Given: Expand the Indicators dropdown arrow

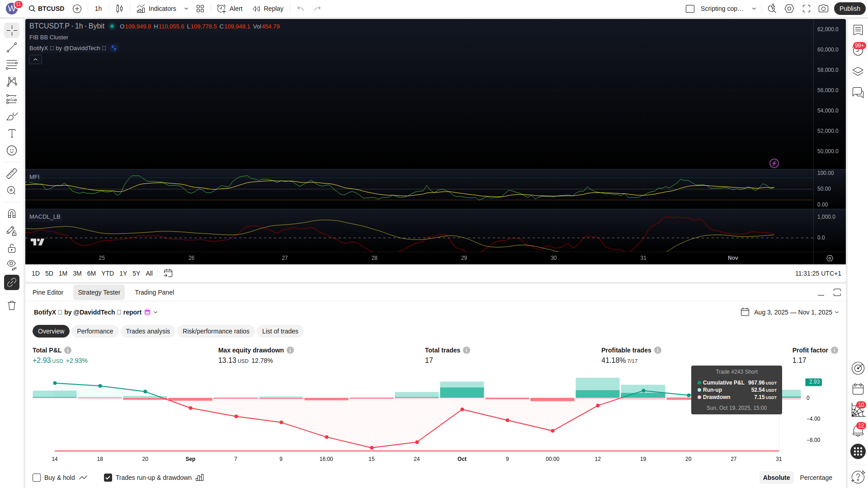Looking at the screenshot, I should click(186, 9).
